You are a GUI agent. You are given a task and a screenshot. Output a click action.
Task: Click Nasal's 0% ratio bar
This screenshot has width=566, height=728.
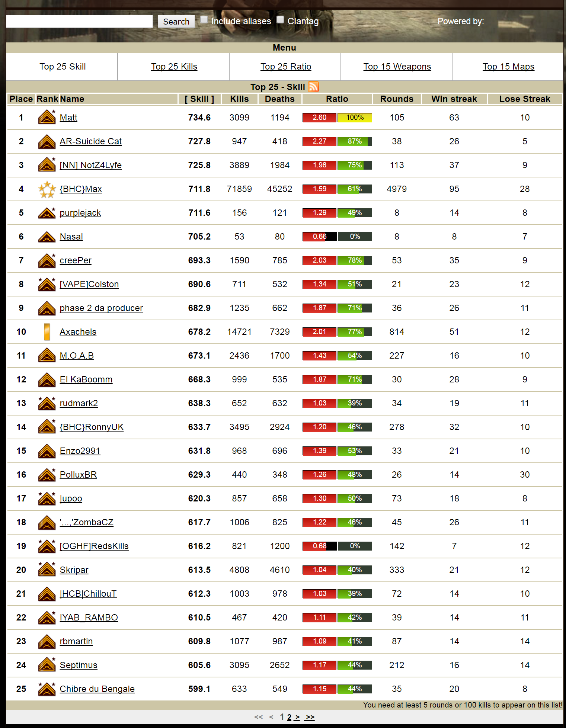355,237
